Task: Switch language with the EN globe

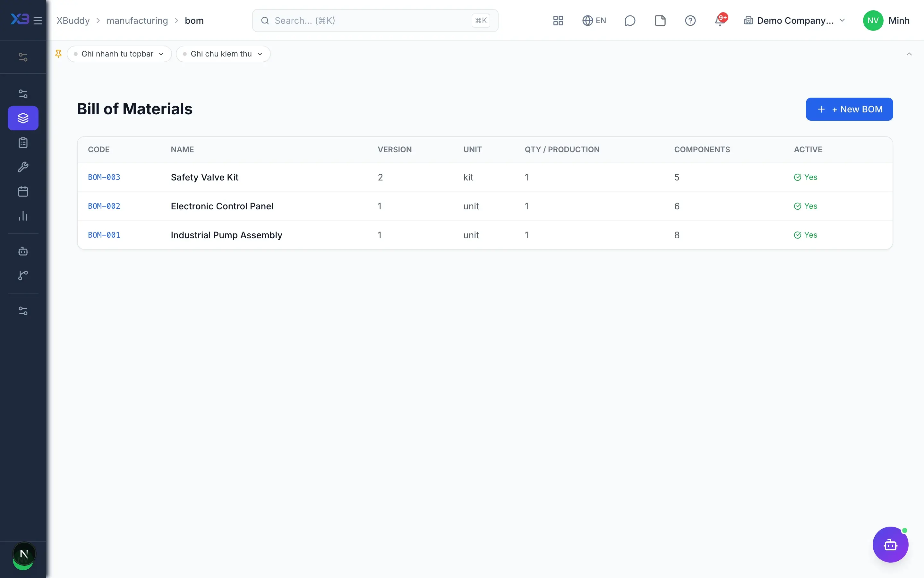Action: tap(594, 21)
